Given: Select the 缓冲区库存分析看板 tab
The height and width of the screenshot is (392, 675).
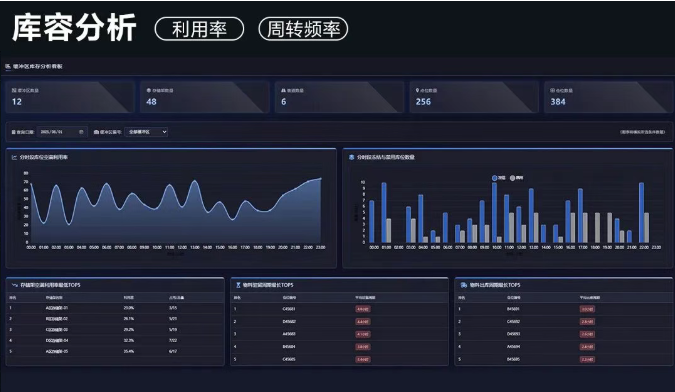Looking at the screenshot, I should point(34,66).
